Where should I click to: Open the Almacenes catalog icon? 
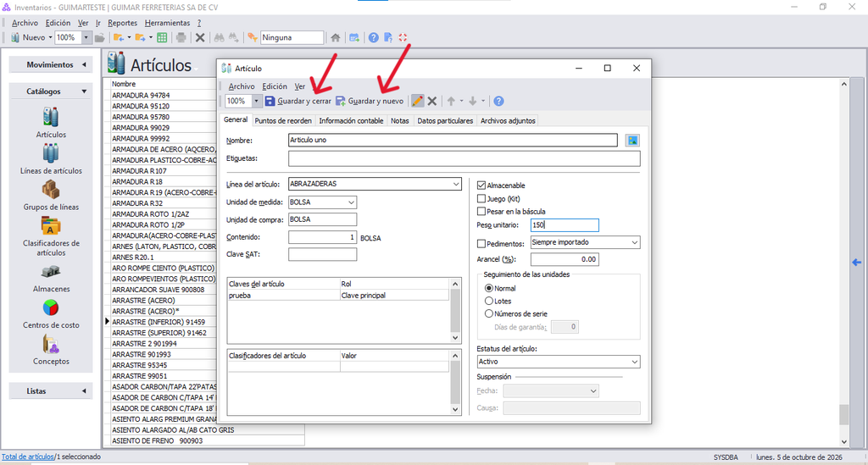[50, 272]
